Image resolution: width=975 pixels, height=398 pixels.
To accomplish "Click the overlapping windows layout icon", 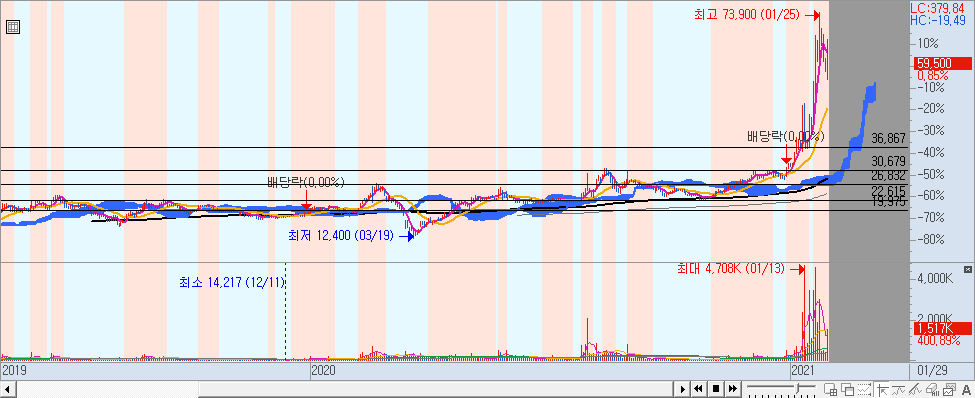I will point(847,389).
